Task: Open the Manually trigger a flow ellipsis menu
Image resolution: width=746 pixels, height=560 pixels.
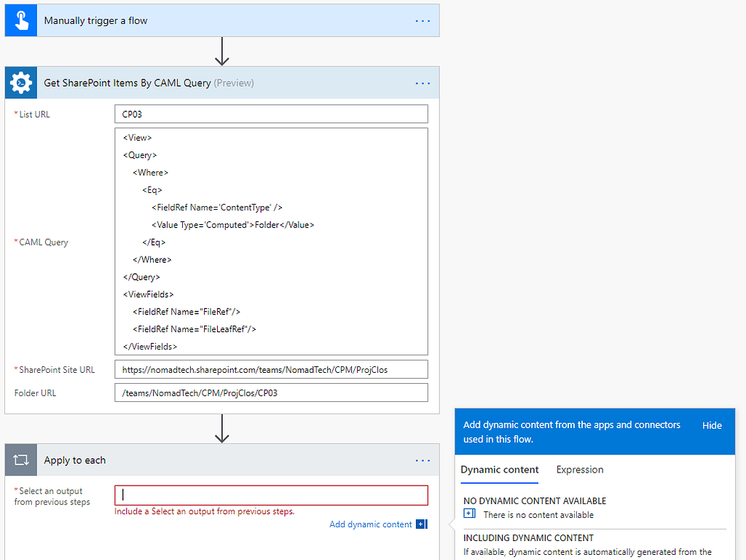Action: [x=423, y=21]
